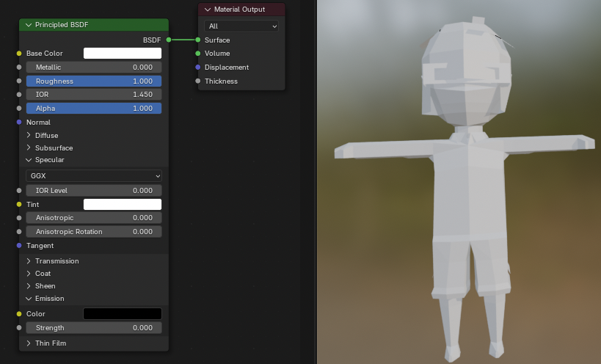Viewport: 601px width, 364px height.
Task: Click the Normal input socket
Action: point(19,123)
